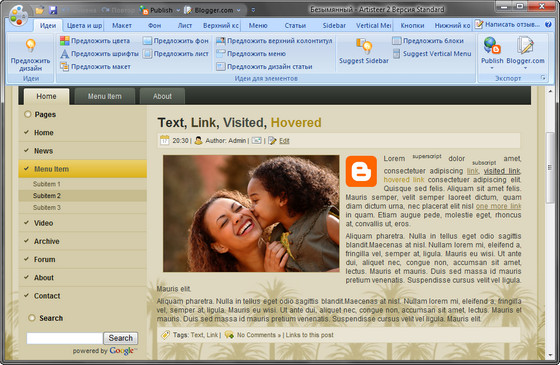Open the Publish dropdown arrow in title bar
560x365 pixels.
pyautogui.click(x=178, y=10)
